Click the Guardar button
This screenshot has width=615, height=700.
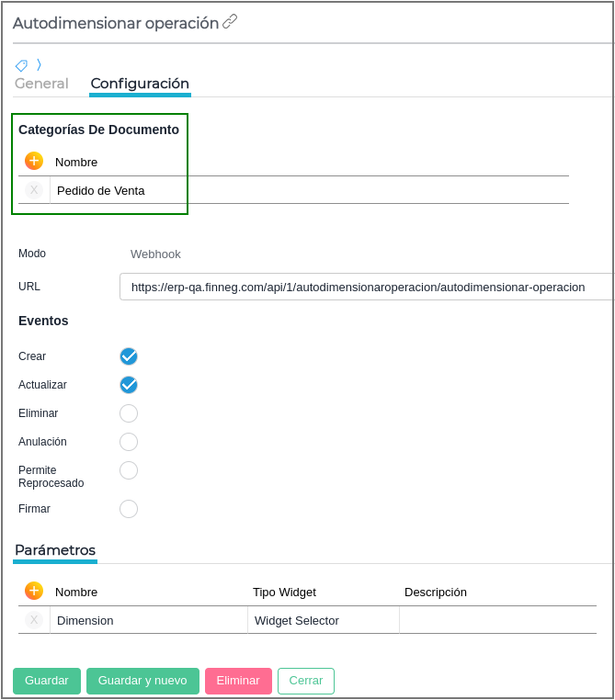pos(47,681)
